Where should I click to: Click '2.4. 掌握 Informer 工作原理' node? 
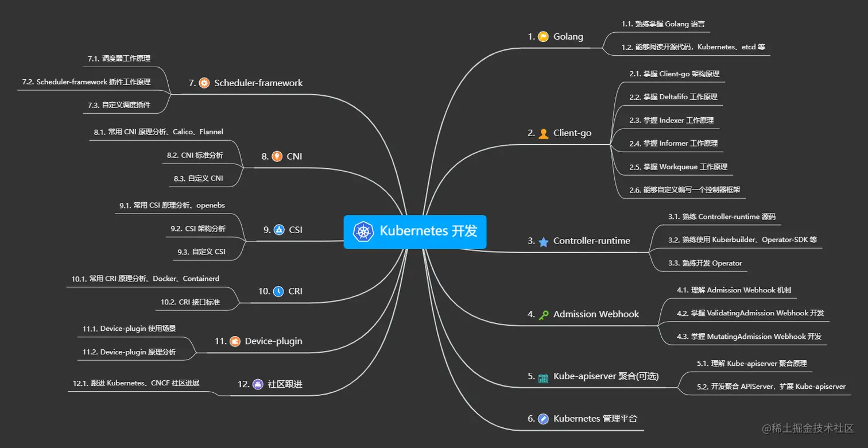pos(673,144)
